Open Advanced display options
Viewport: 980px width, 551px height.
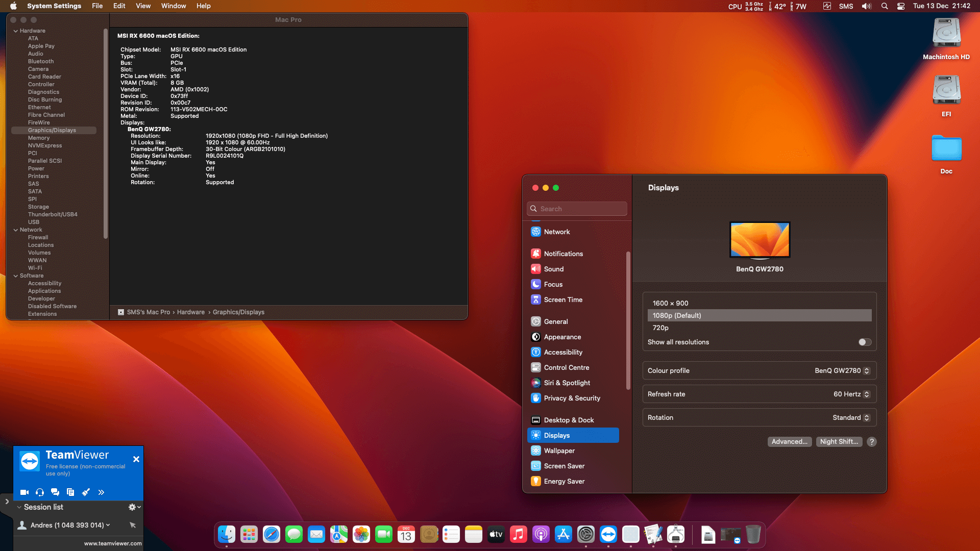(x=790, y=441)
